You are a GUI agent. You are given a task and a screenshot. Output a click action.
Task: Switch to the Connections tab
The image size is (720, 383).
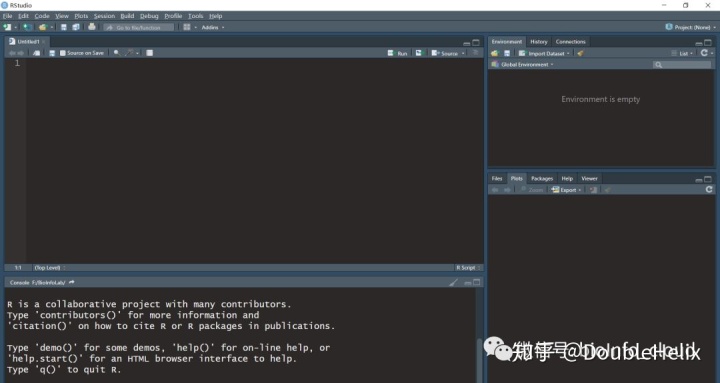pos(570,41)
